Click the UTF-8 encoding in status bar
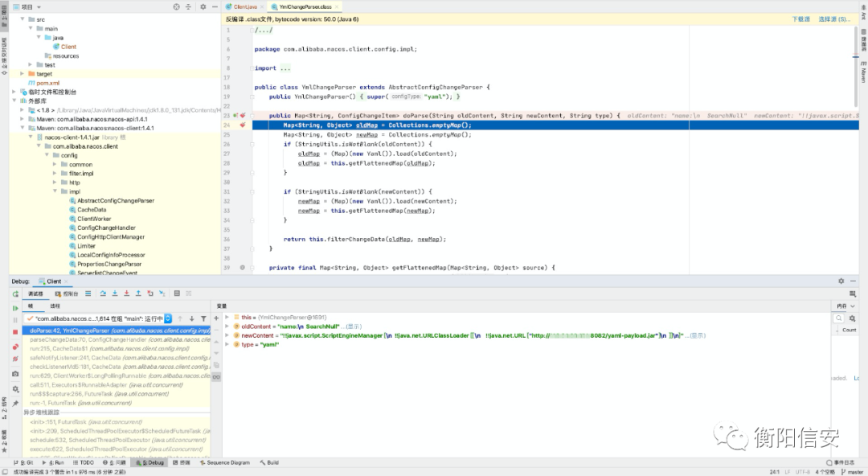 tap(803, 472)
